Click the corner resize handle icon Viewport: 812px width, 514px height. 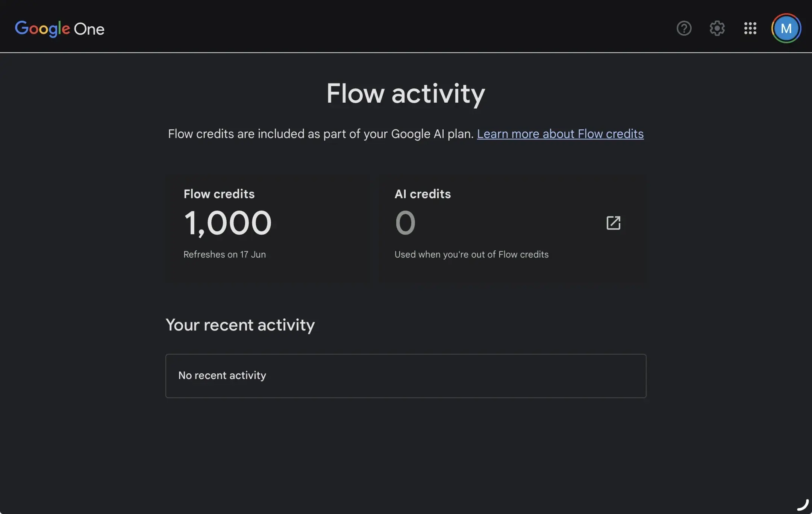pyautogui.click(x=803, y=505)
